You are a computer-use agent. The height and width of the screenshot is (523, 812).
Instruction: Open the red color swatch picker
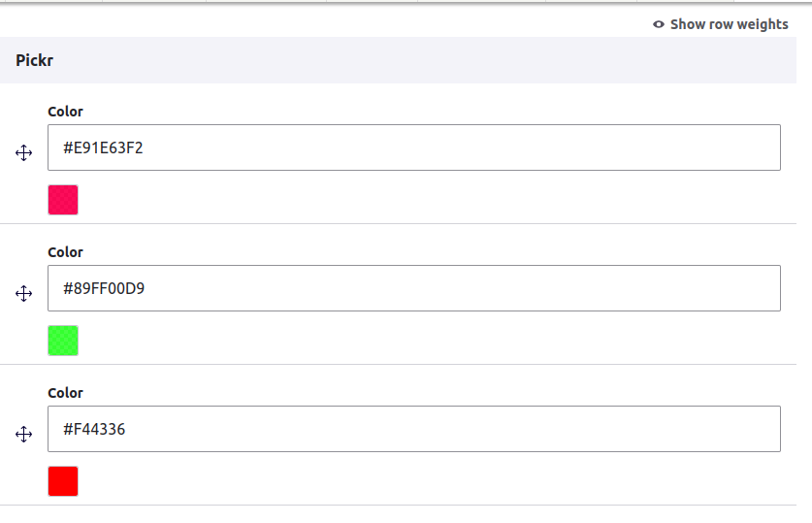click(63, 481)
